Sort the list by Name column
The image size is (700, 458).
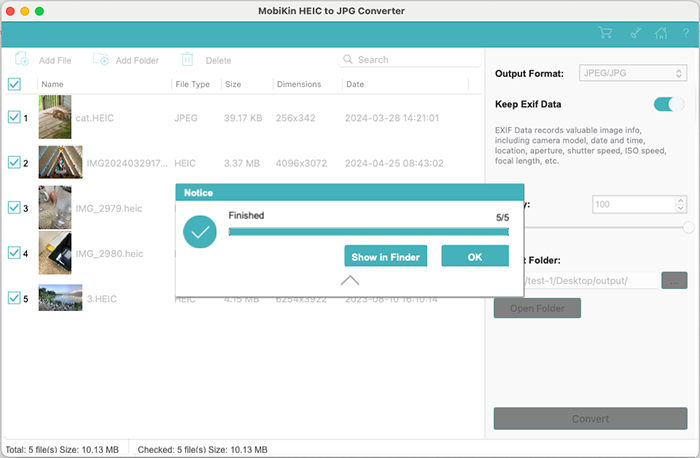point(53,84)
